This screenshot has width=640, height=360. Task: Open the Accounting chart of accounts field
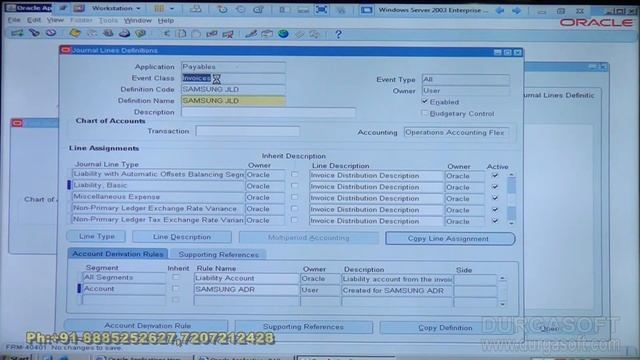[x=456, y=133]
